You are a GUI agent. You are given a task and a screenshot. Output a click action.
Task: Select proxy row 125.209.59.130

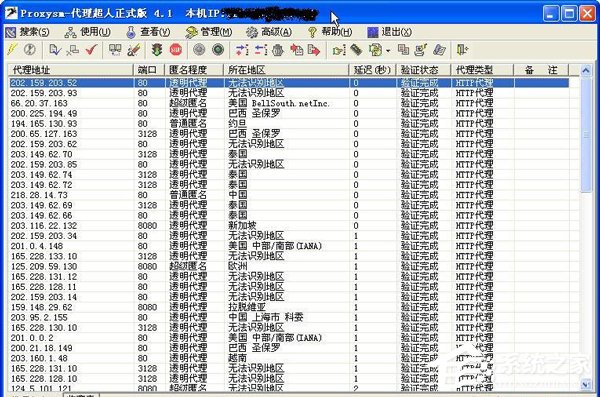289,266
